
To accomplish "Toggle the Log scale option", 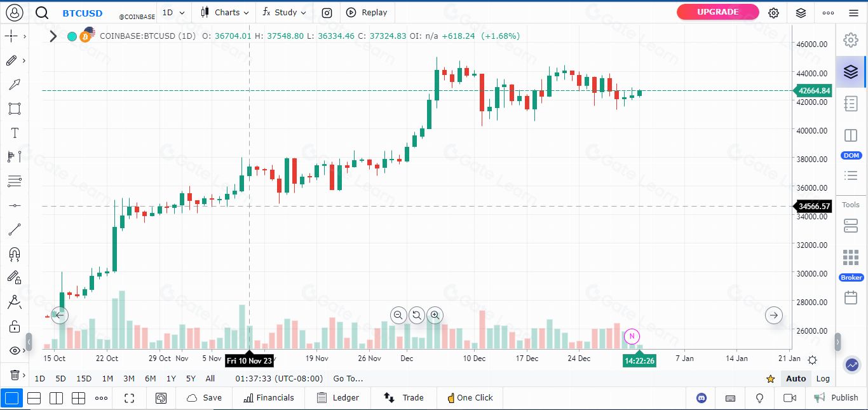I will point(823,378).
